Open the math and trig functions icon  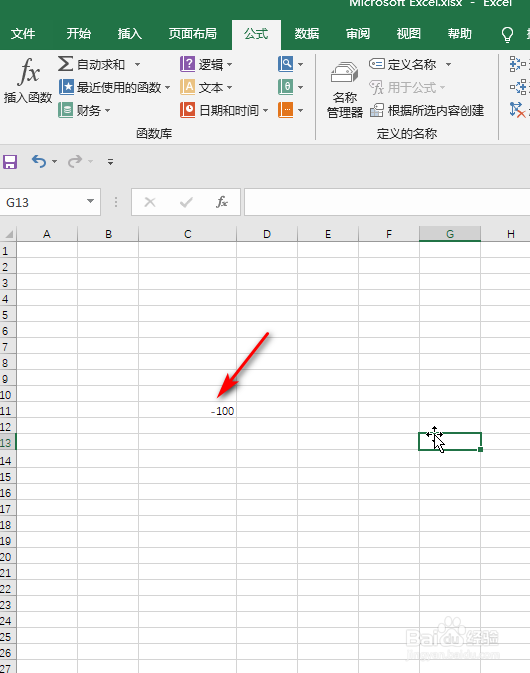coord(286,87)
